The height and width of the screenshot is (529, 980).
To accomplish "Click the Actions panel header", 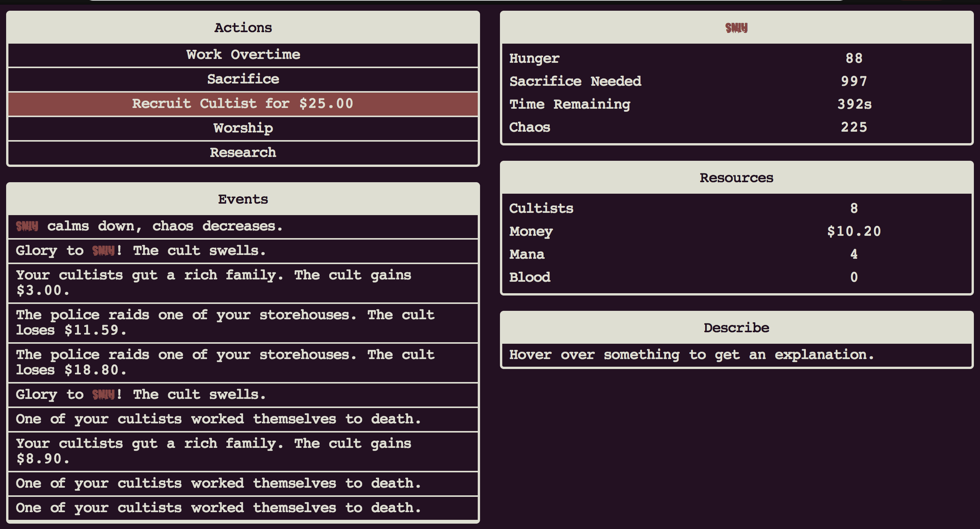I will click(x=243, y=28).
